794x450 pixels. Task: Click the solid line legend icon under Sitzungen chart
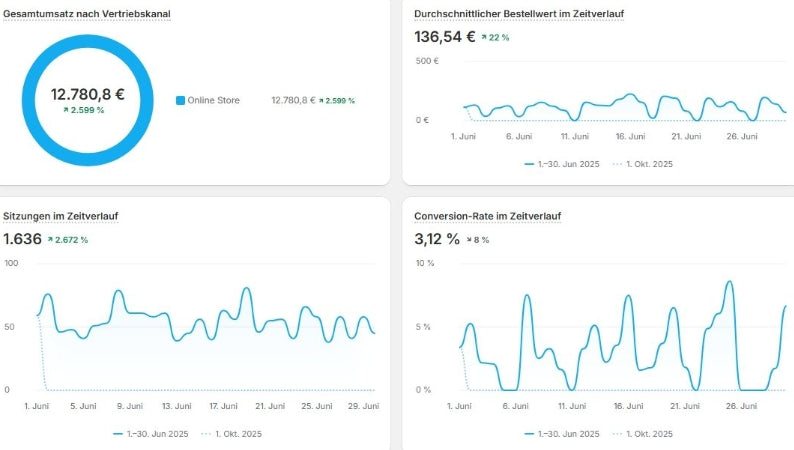[x=118, y=434]
